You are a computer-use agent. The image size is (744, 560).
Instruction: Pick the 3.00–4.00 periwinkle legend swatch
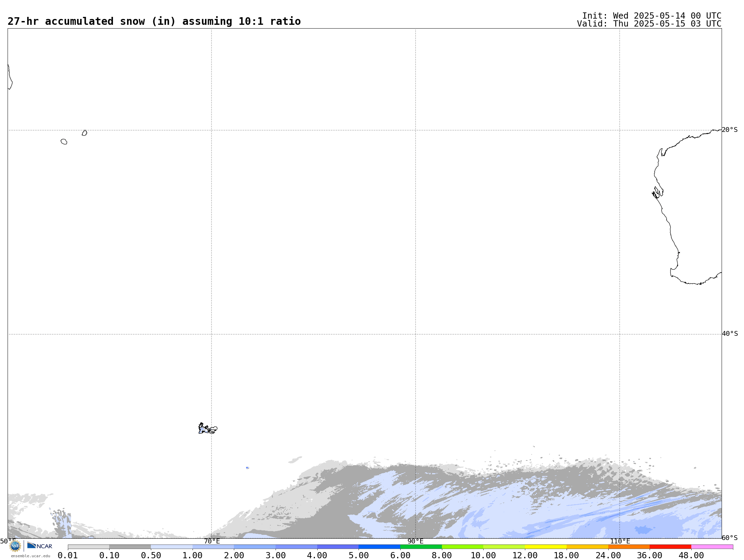pyautogui.click(x=296, y=547)
